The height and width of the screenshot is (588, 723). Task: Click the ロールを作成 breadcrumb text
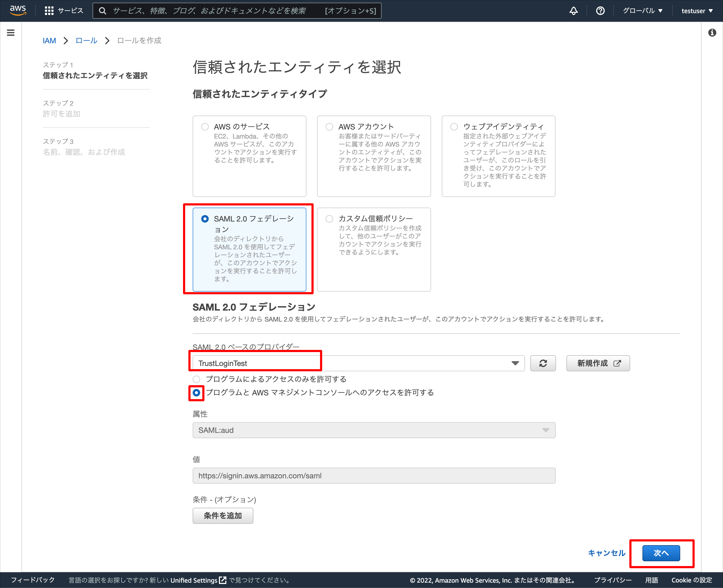(x=139, y=41)
